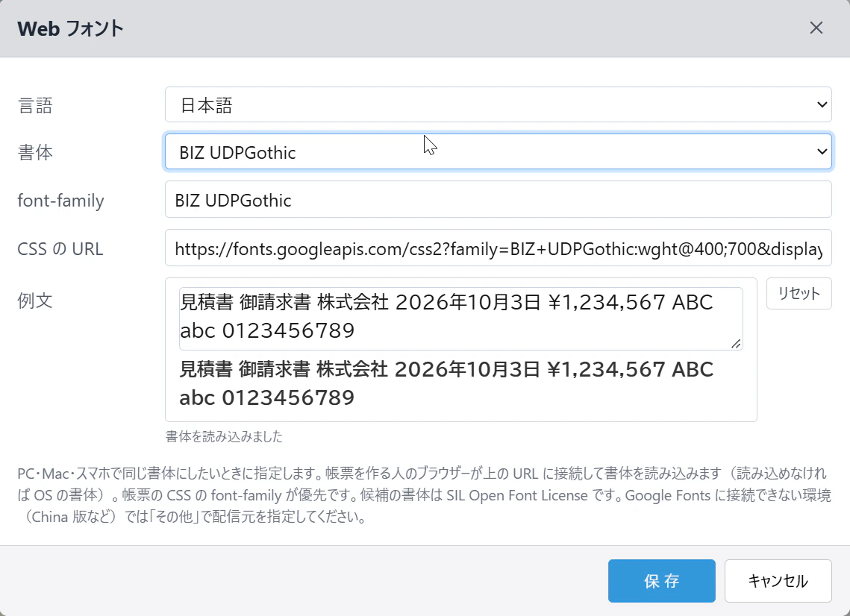Click the help paragraph starting with PC・Mac・スマホ

pos(425,495)
